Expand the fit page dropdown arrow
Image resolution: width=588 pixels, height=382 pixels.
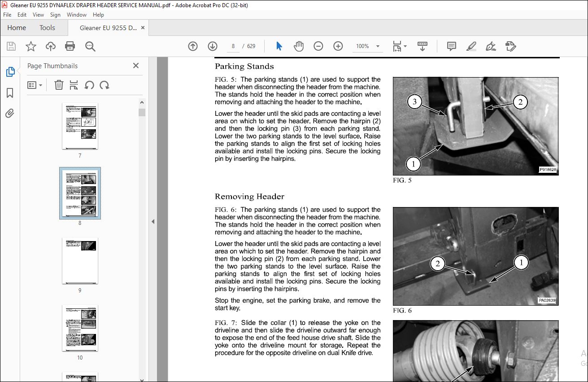(405, 46)
